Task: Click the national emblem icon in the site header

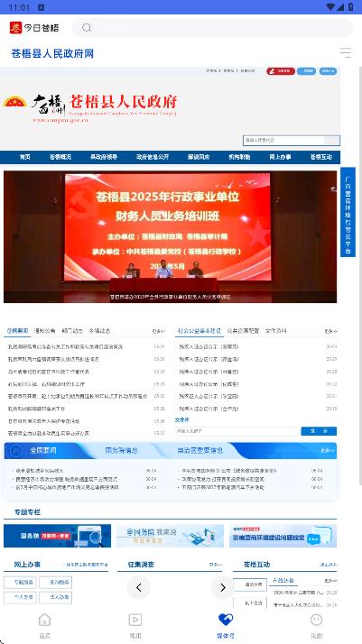Action: (14, 101)
